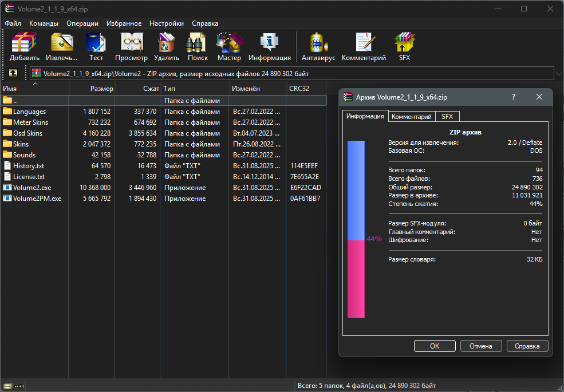Select the Volume2.exe file name
The width and height of the screenshot is (564, 392).
32,188
